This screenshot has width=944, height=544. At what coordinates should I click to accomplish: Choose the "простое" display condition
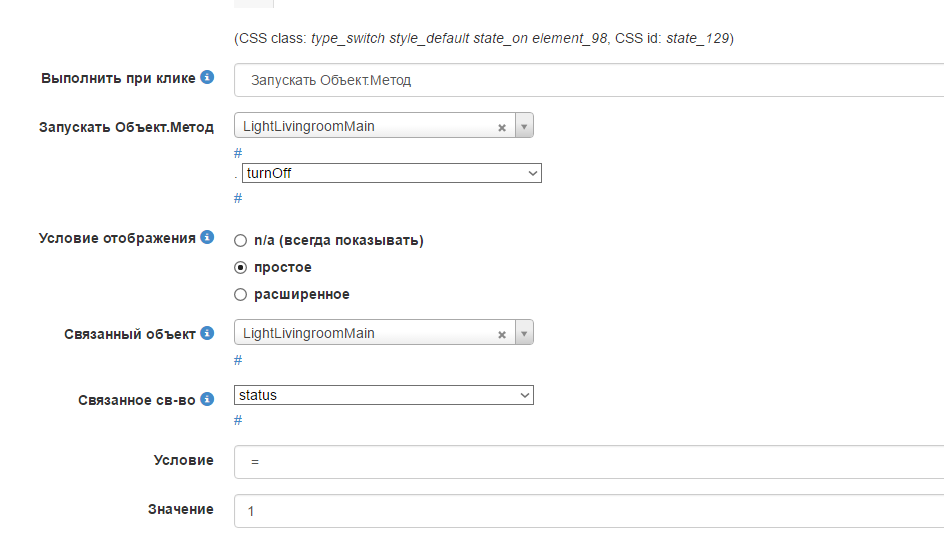pyautogui.click(x=240, y=267)
